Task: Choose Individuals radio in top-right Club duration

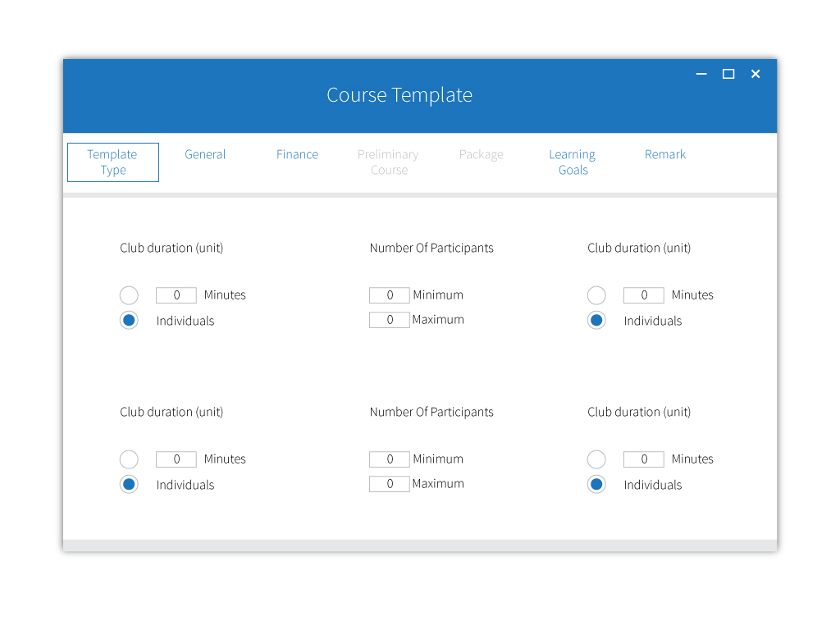Action: point(596,321)
